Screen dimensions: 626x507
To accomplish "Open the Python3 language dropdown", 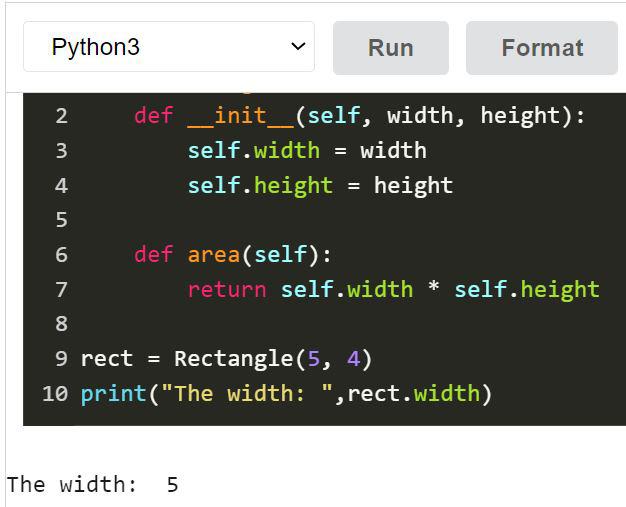I will (x=168, y=47).
